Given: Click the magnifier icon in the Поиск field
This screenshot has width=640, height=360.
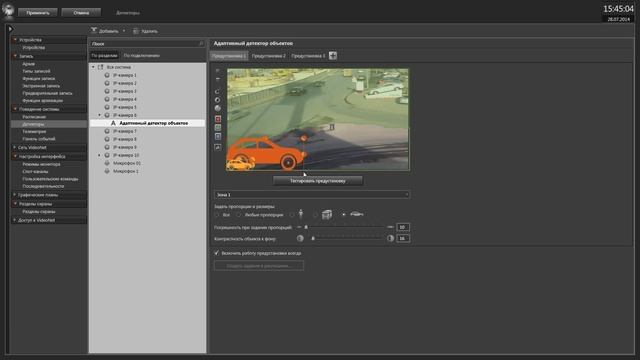Looking at the screenshot, I should click(x=201, y=43).
